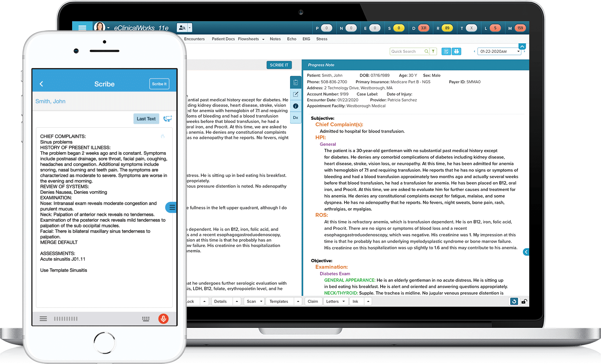The height and width of the screenshot is (364, 601).
Task: Open the Dx button in side toolbar
Action: point(296,118)
